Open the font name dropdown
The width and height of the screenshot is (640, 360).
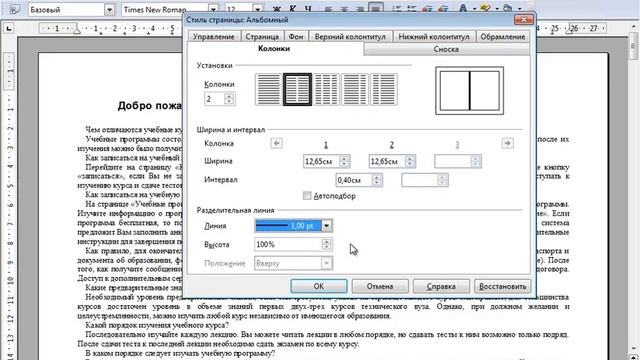213,9
